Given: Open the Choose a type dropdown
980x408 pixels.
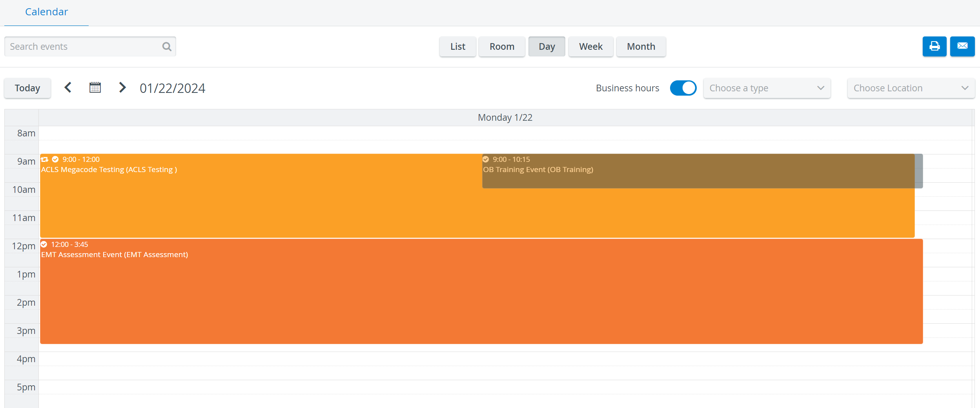Looking at the screenshot, I should click(767, 88).
